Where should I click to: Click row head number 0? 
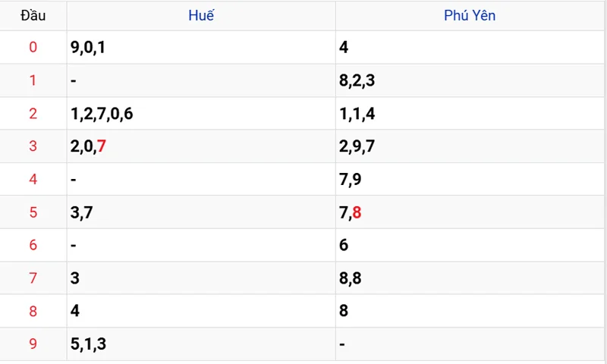point(33,47)
